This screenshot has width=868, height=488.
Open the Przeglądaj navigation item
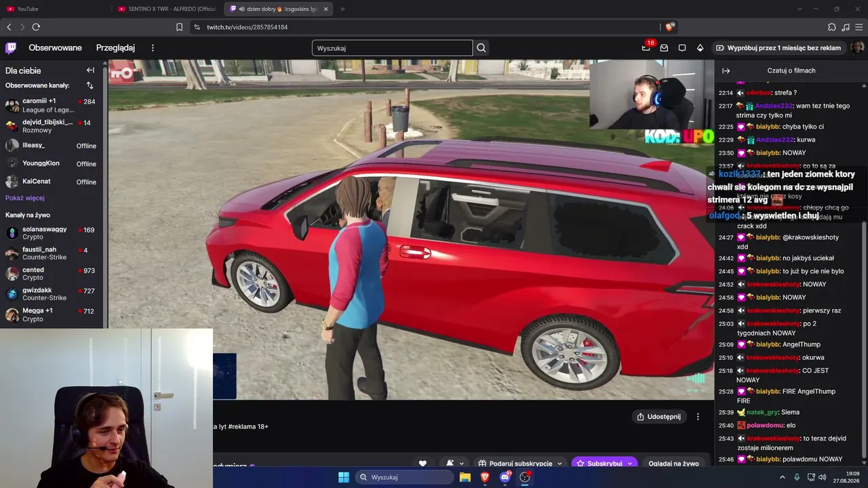pos(115,48)
